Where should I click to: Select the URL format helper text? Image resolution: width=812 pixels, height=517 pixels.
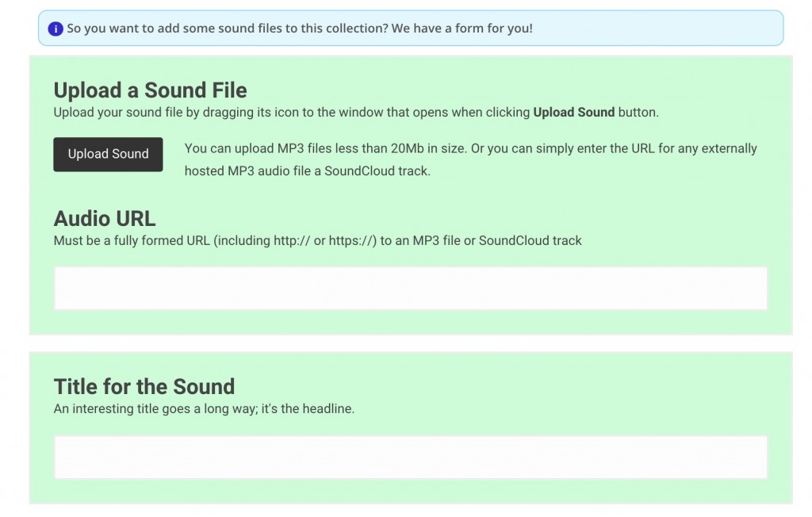(x=318, y=240)
